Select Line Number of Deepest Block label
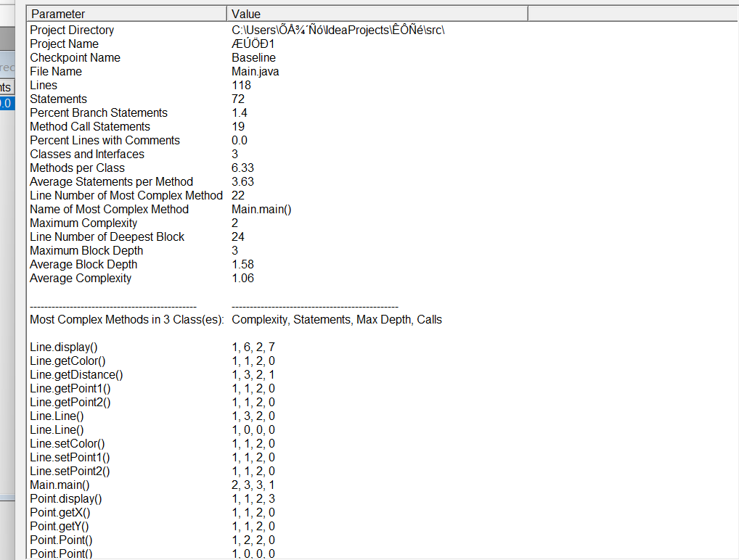Image resolution: width=739 pixels, height=560 pixels. coord(107,236)
